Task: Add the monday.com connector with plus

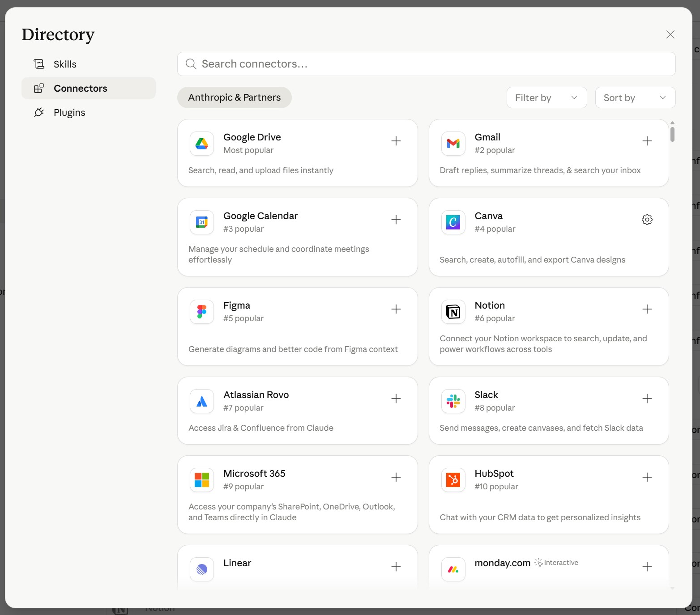Action: 647,567
